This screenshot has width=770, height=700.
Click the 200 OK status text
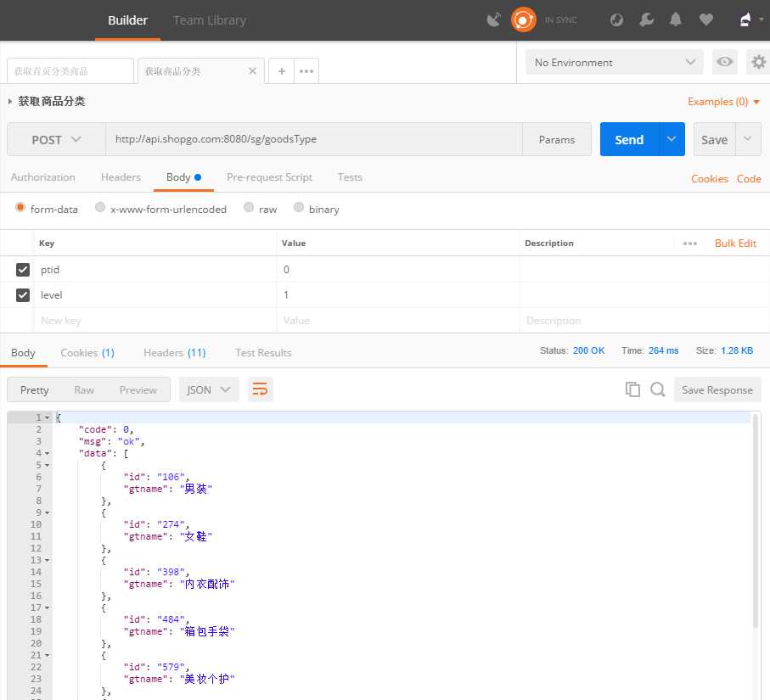(x=589, y=350)
